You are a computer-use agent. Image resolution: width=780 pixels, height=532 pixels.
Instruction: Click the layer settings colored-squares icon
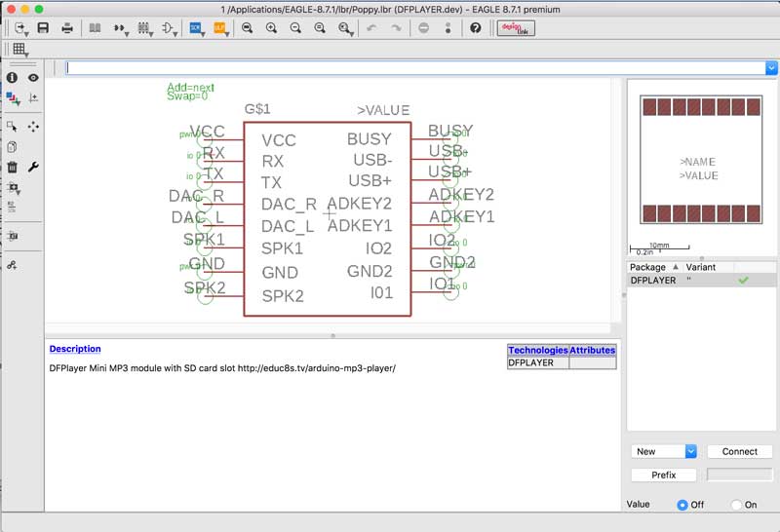click(x=13, y=98)
